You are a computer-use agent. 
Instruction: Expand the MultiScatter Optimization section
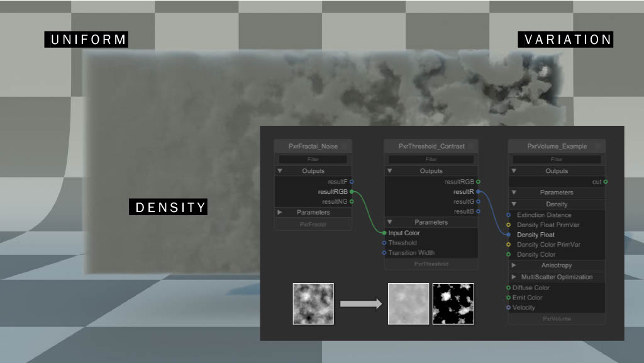(514, 277)
